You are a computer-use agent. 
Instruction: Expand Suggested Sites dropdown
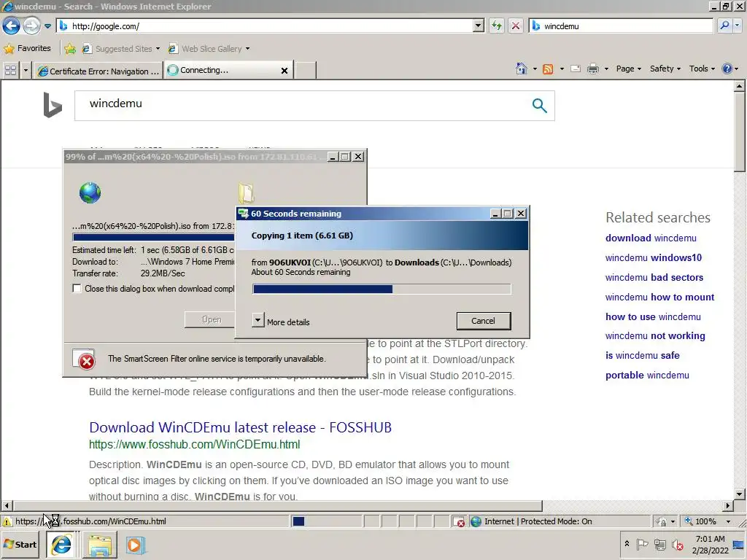pyautogui.click(x=158, y=49)
